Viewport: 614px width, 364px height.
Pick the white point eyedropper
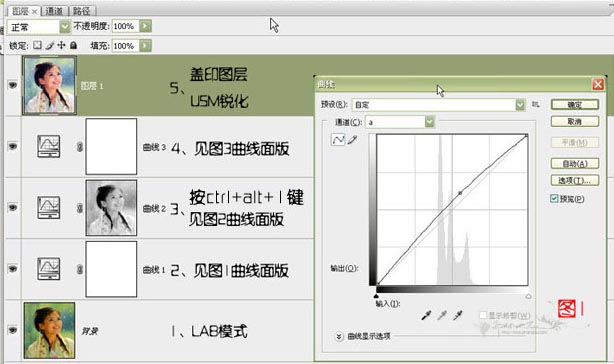point(458,315)
